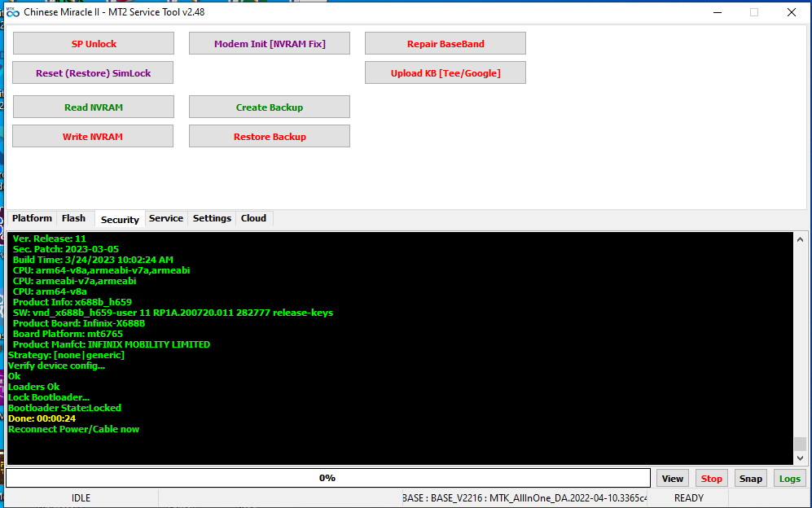Image resolution: width=812 pixels, height=508 pixels.
Task: Switch to the Platform tab
Action: coord(32,218)
